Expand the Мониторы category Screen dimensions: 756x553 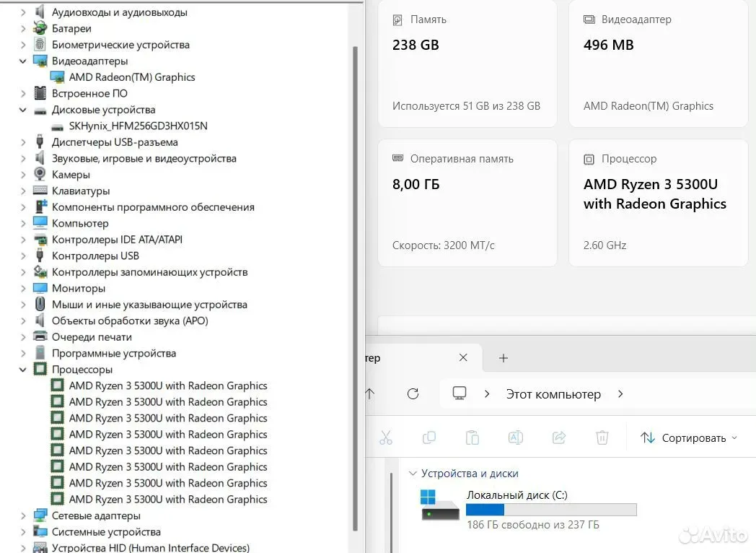[22, 289]
